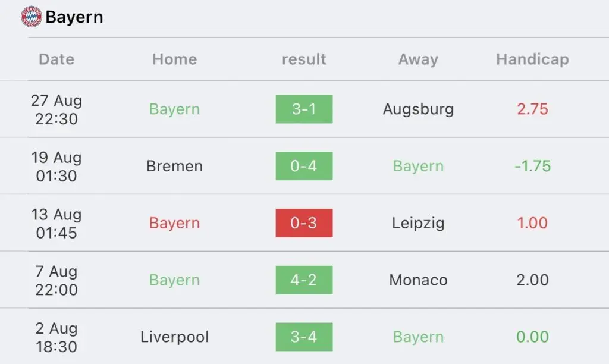
Task: Select the Bremen home team
Action: tap(174, 167)
